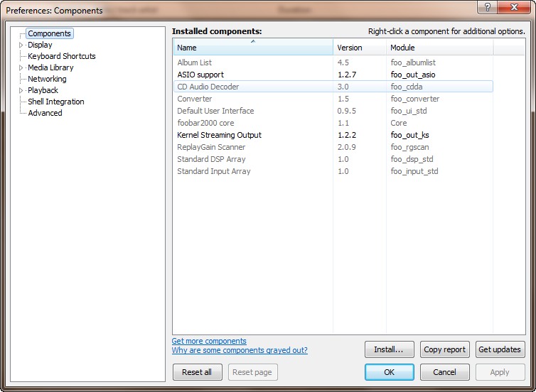Click the foo_albumlist module cell
The image size is (536, 392).
click(413, 62)
